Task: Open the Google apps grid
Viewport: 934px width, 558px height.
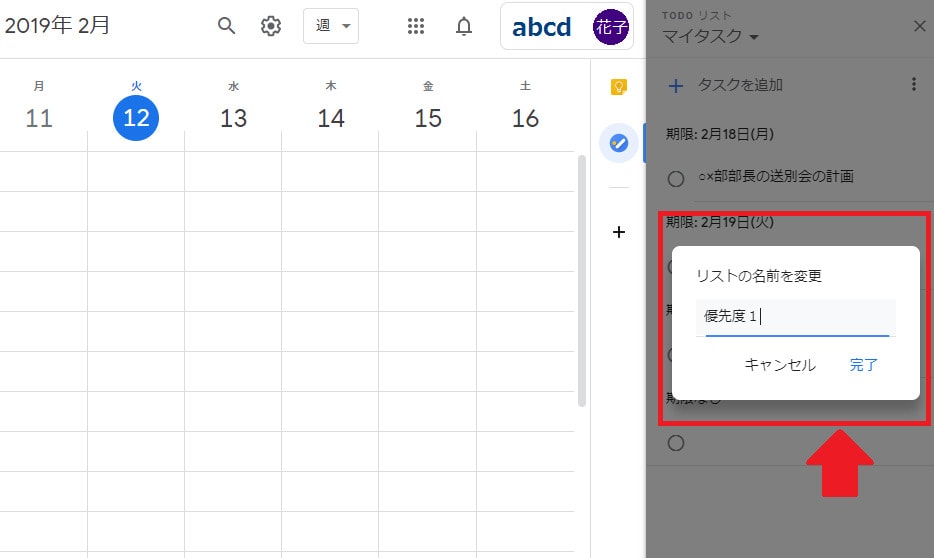Action: coord(416,26)
